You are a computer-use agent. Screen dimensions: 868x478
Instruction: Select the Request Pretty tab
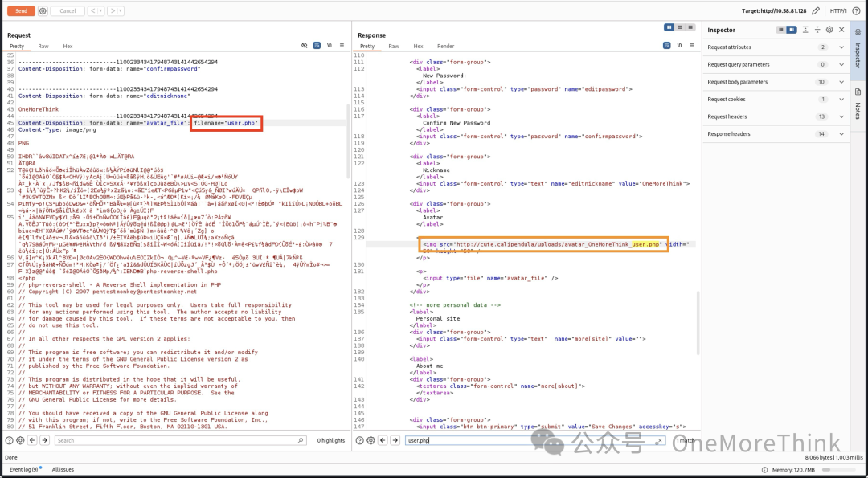point(17,47)
